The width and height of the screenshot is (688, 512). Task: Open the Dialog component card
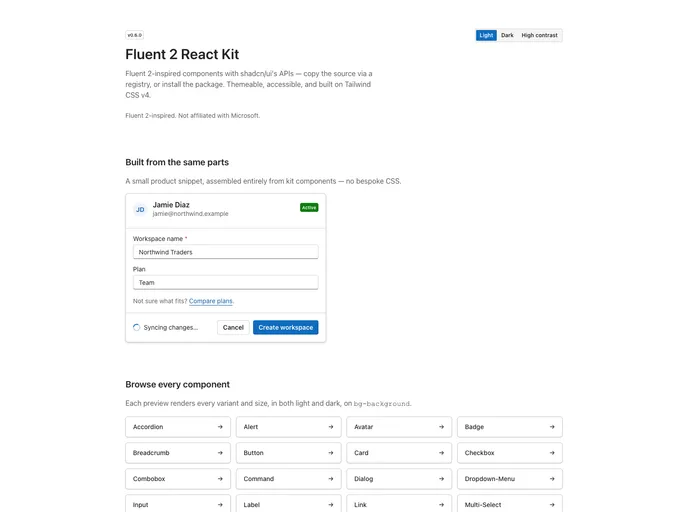click(399, 479)
